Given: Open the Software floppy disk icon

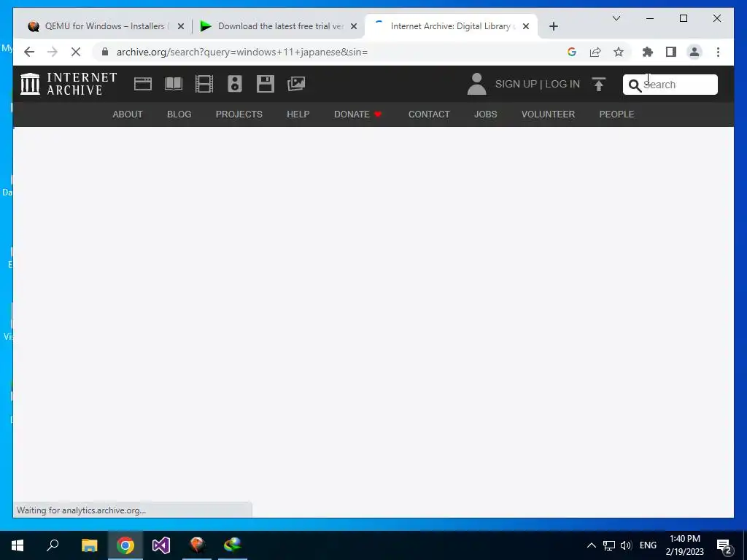Looking at the screenshot, I should 266,84.
